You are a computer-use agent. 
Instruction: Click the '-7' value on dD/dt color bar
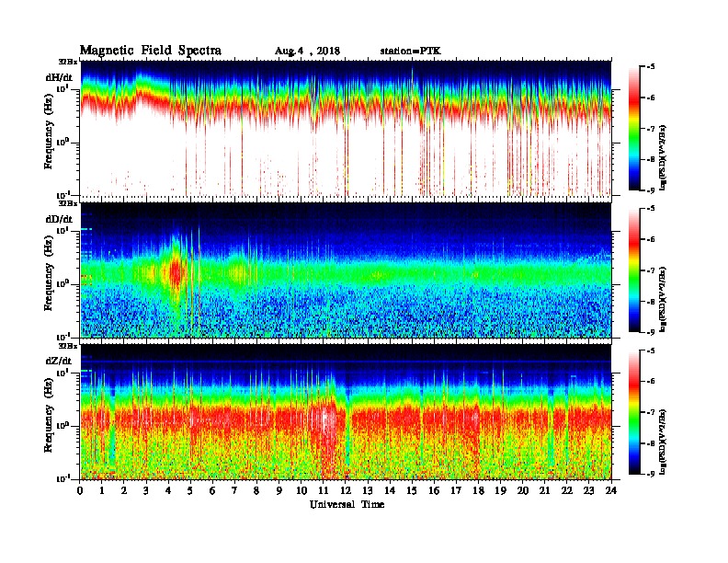click(x=650, y=270)
